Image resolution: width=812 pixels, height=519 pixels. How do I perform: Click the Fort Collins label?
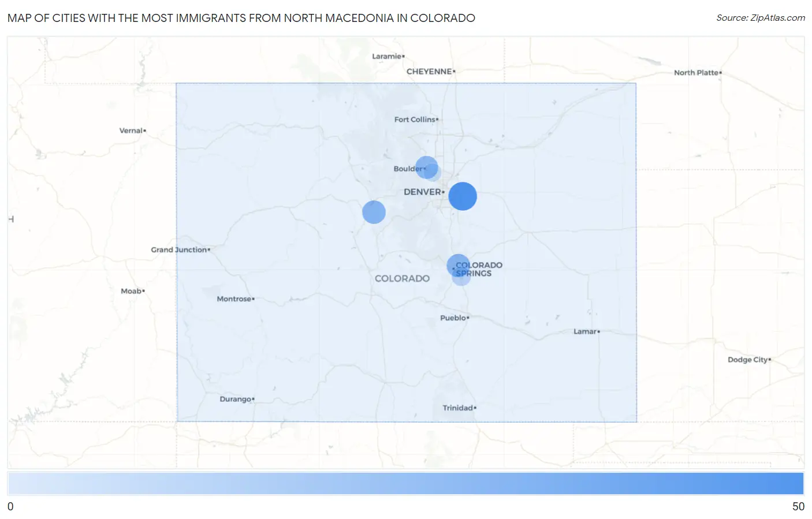tap(415, 120)
